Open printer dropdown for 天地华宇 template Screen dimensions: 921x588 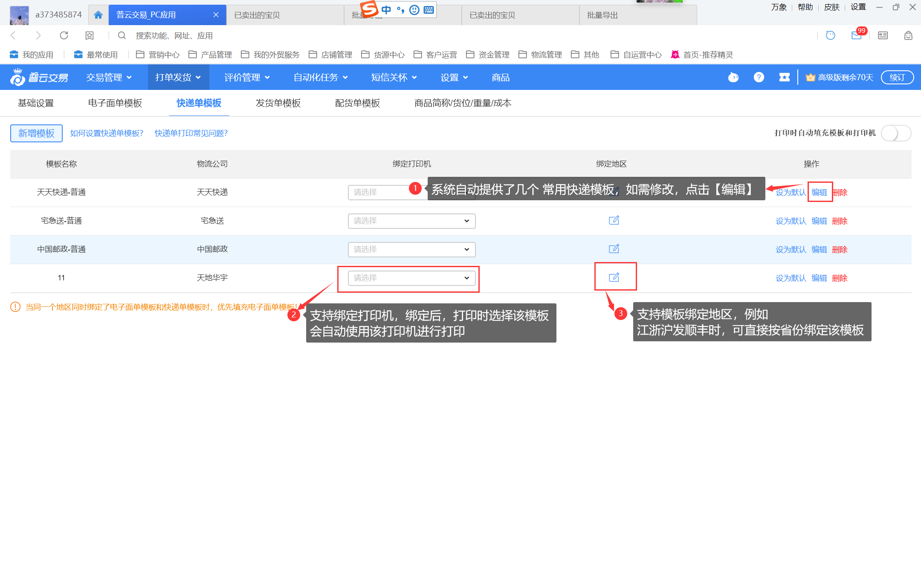tap(411, 278)
